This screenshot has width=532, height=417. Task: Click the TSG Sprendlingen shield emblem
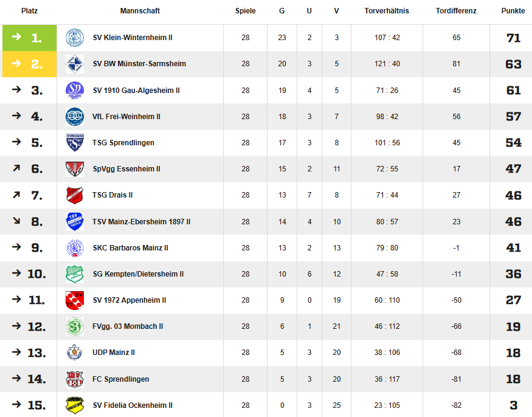coord(75,142)
